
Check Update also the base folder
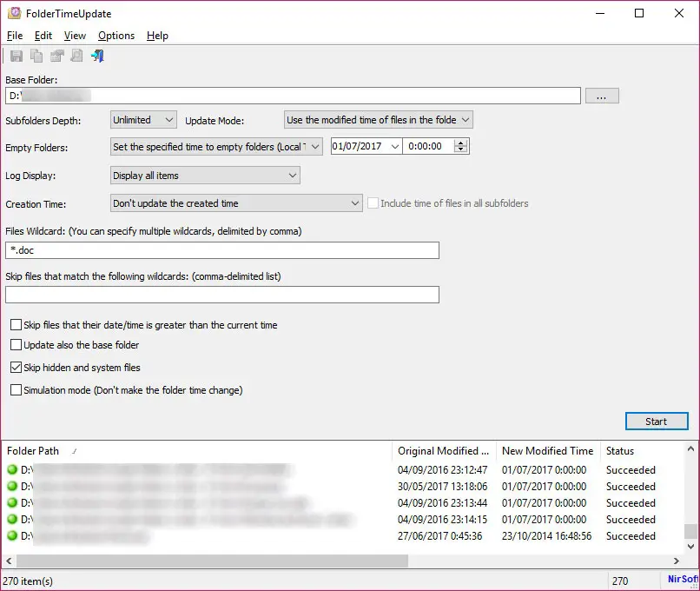click(17, 345)
